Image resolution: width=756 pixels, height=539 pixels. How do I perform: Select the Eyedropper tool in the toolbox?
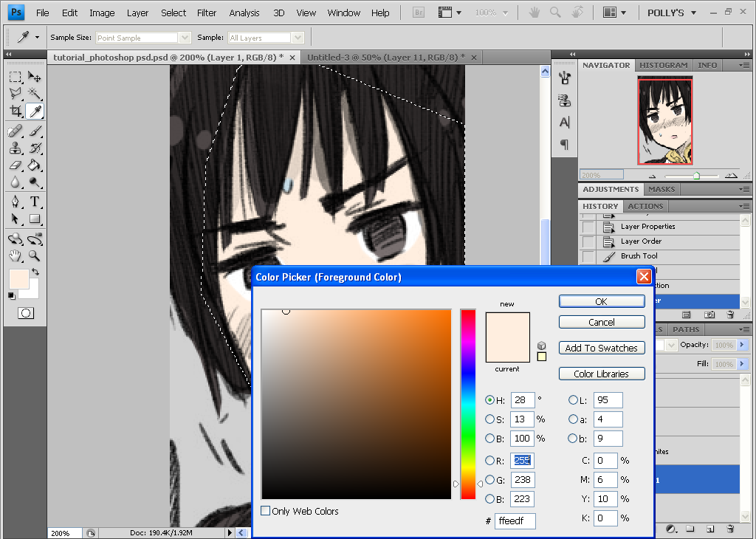[x=35, y=111]
